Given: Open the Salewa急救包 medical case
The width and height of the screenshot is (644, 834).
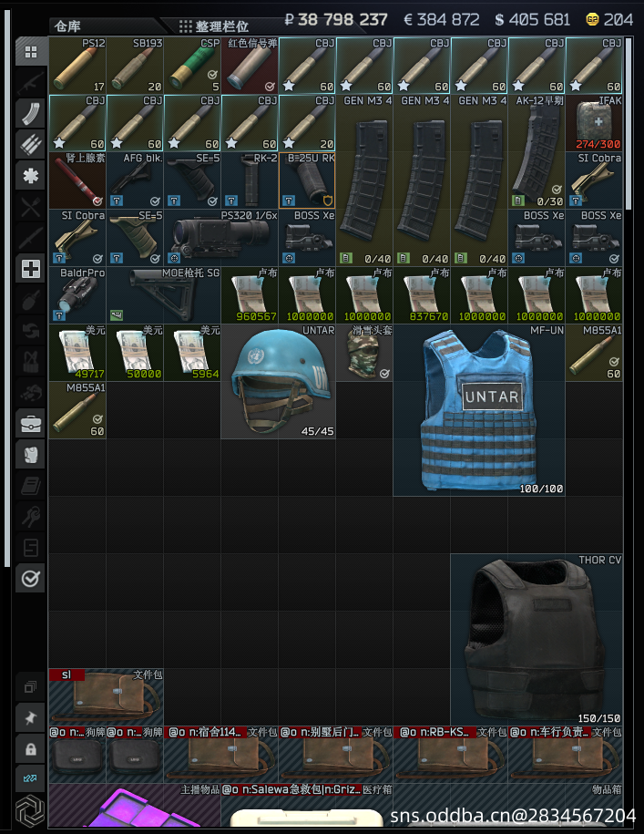Looking at the screenshot, I should (307, 806).
